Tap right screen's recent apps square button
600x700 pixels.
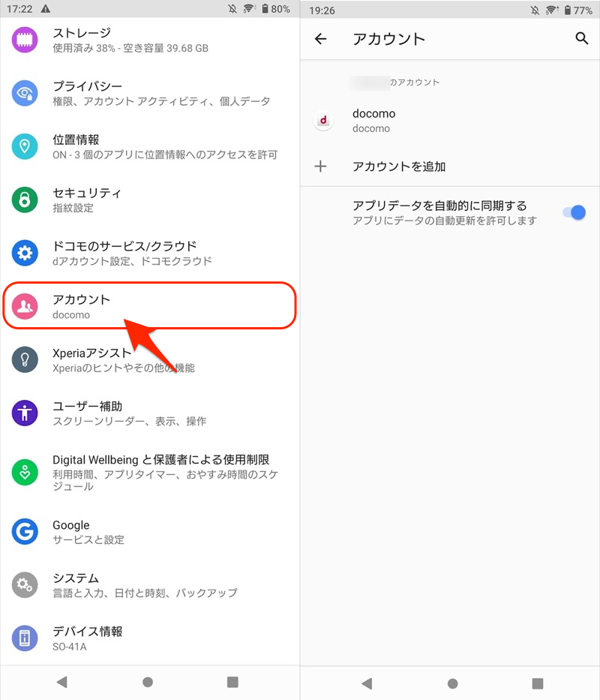(538, 683)
